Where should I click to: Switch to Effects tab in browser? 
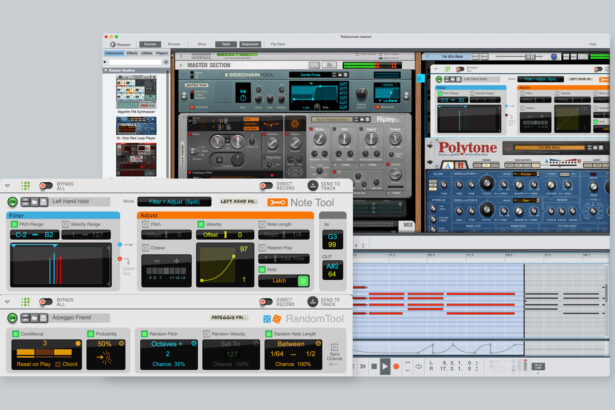point(132,53)
